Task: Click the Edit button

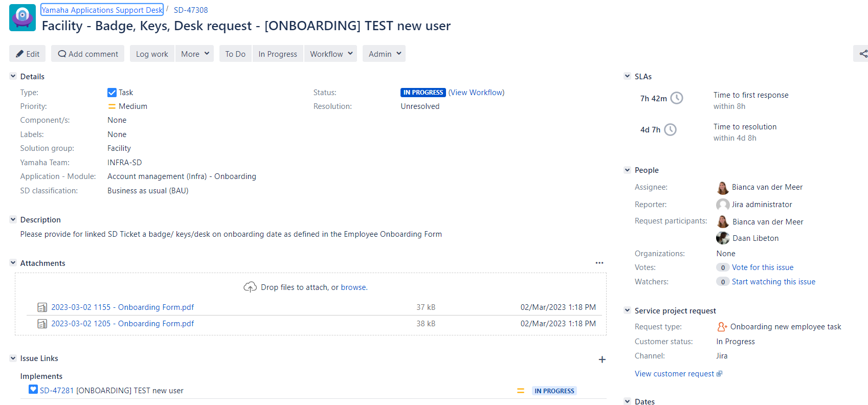Action: (28, 54)
